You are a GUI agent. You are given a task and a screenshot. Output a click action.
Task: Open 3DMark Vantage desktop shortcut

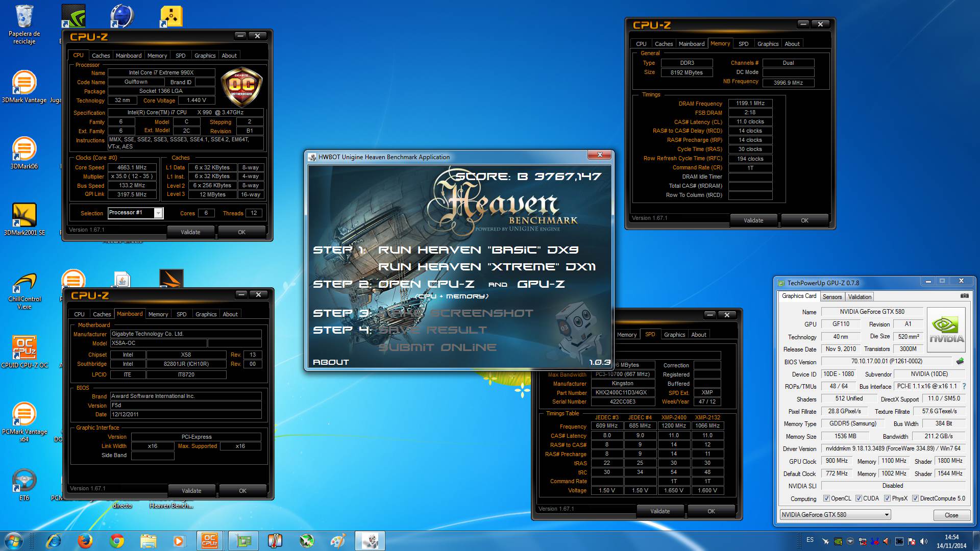(24, 87)
